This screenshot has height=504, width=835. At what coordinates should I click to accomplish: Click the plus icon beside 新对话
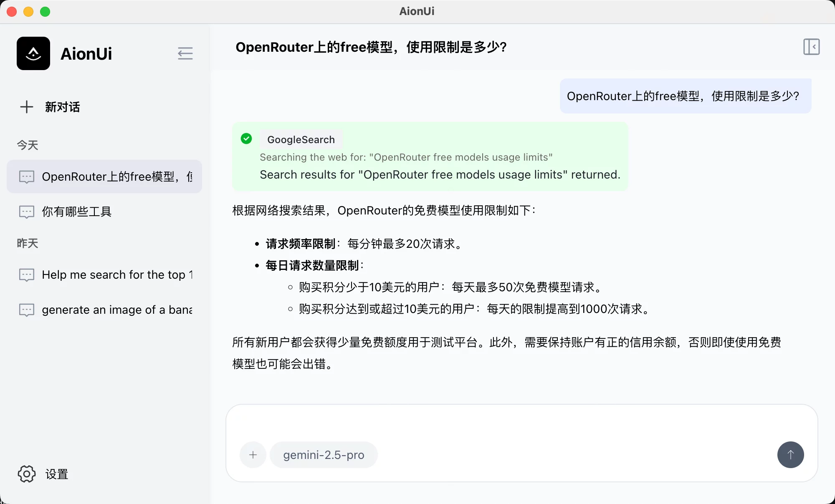[x=27, y=107]
